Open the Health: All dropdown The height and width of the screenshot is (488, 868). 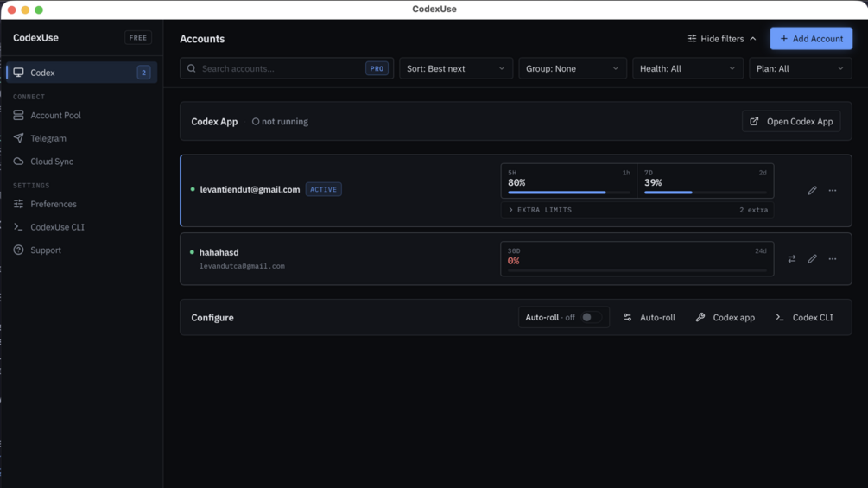[687, 68]
